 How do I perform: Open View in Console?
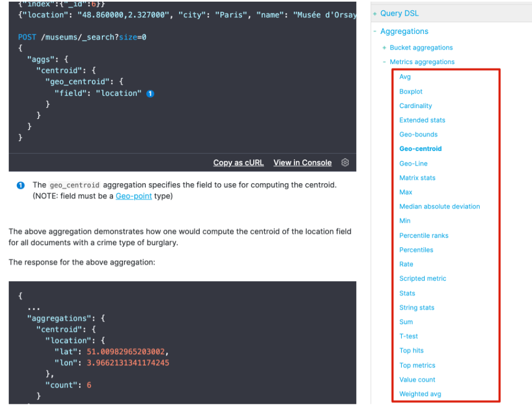point(302,162)
